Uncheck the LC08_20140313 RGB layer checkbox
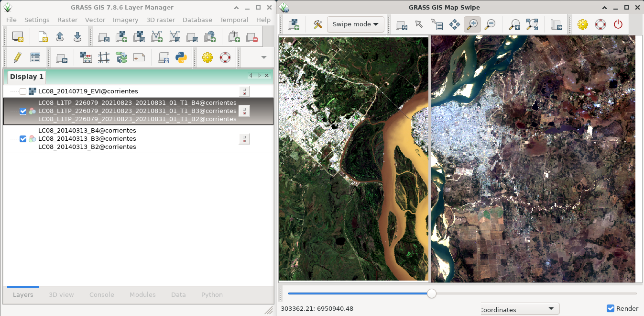The height and width of the screenshot is (316, 644). click(23, 139)
